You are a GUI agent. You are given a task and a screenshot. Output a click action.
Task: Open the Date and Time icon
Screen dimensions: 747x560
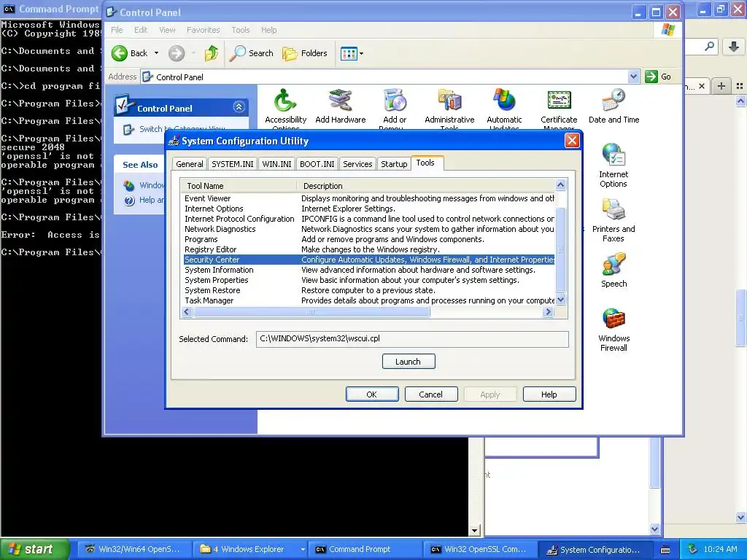(614, 101)
